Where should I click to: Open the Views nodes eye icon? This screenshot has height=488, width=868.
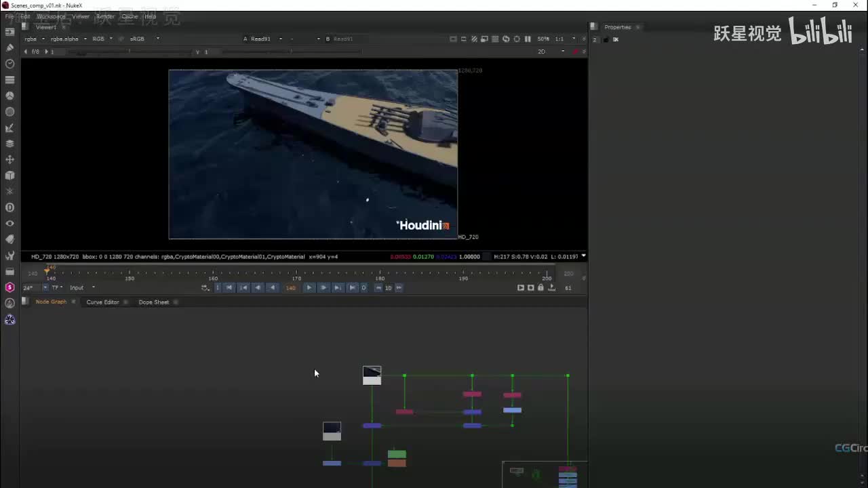[9, 223]
